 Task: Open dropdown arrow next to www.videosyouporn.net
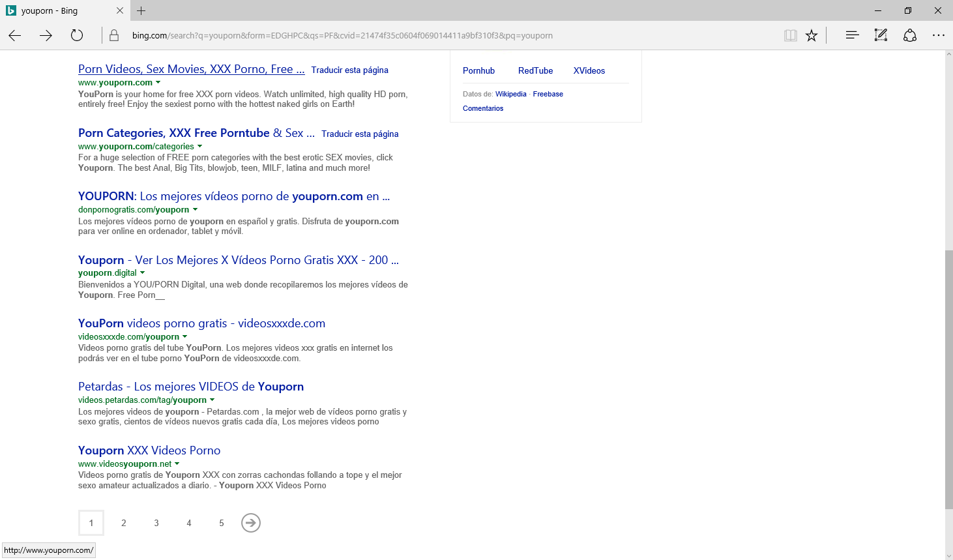177,464
